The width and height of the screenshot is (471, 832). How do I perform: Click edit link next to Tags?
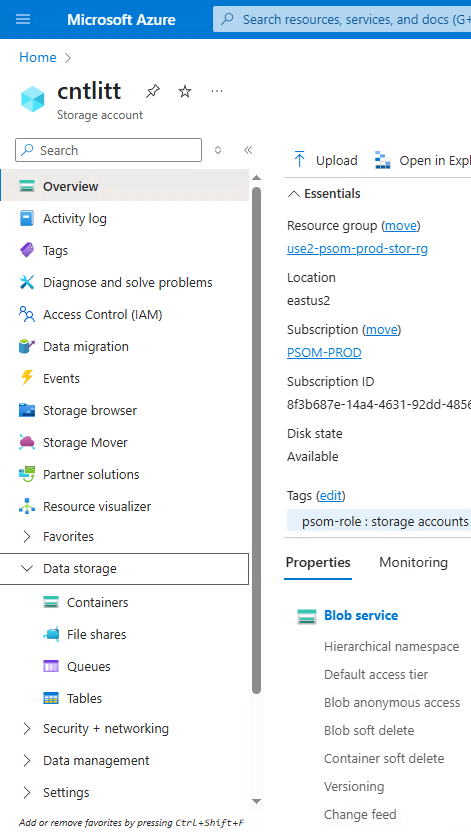[330, 496]
